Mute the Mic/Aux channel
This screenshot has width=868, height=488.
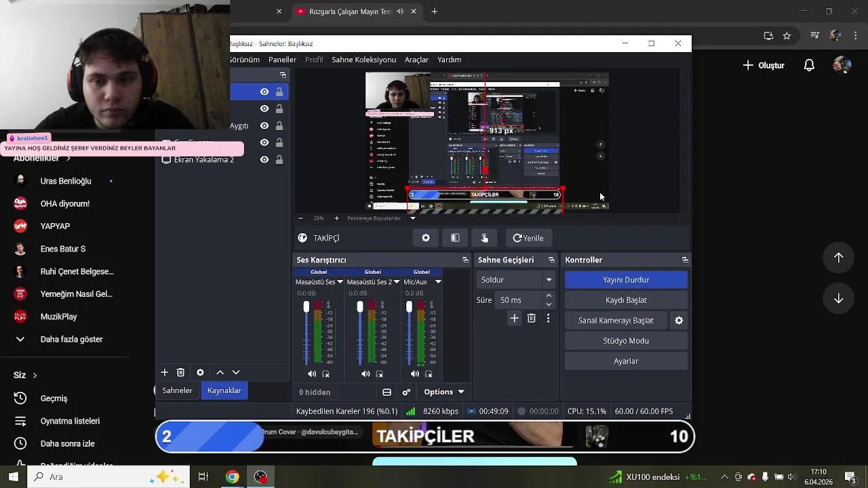coord(415,374)
